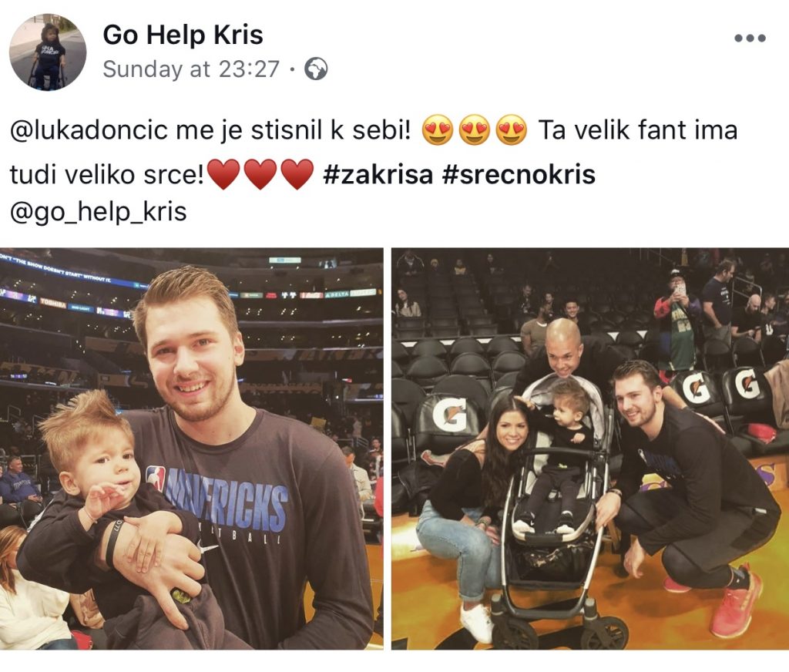Screen dimensions: 789x672
Task: Click the middle heart-eyes emoji
Action: [x=475, y=130]
